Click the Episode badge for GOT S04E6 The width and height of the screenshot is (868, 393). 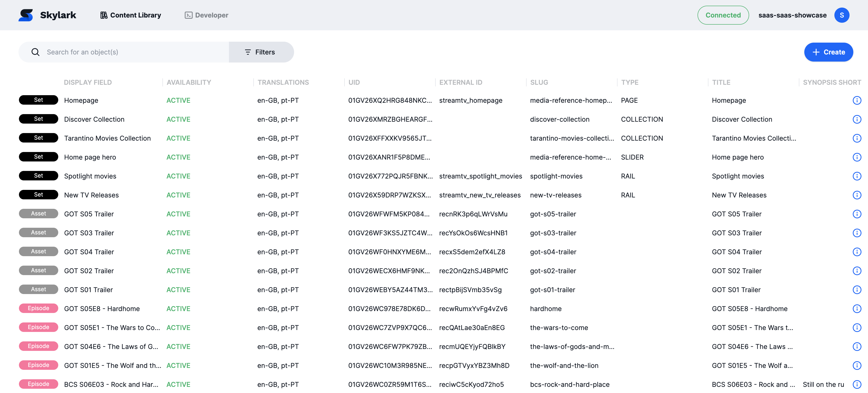pos(38,346)
